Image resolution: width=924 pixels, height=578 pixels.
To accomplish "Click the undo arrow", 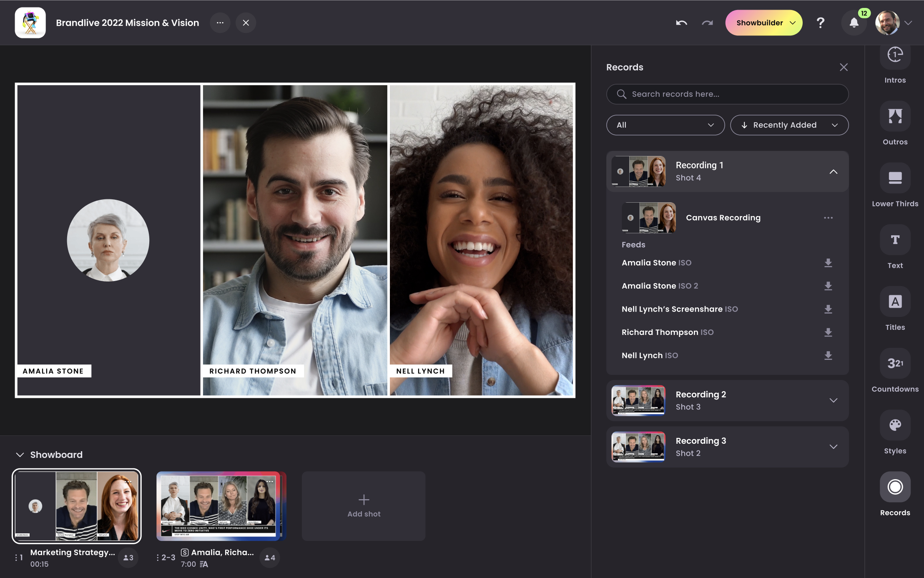I will pyautogui.click(x=681, y=23).
